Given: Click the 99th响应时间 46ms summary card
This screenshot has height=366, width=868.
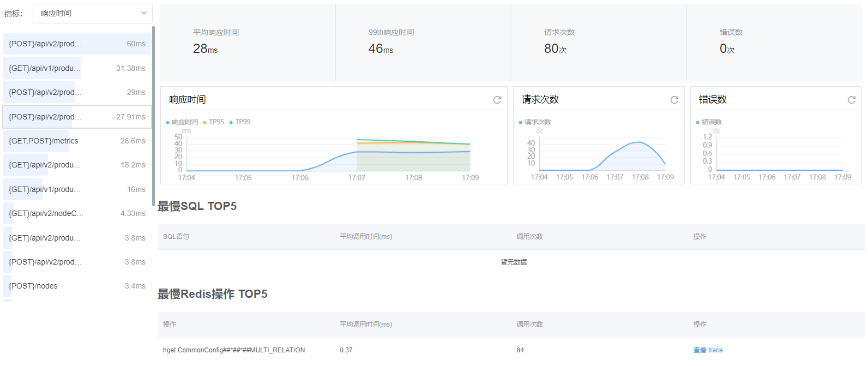Looking at the screenshot, I should coord(423,43).
